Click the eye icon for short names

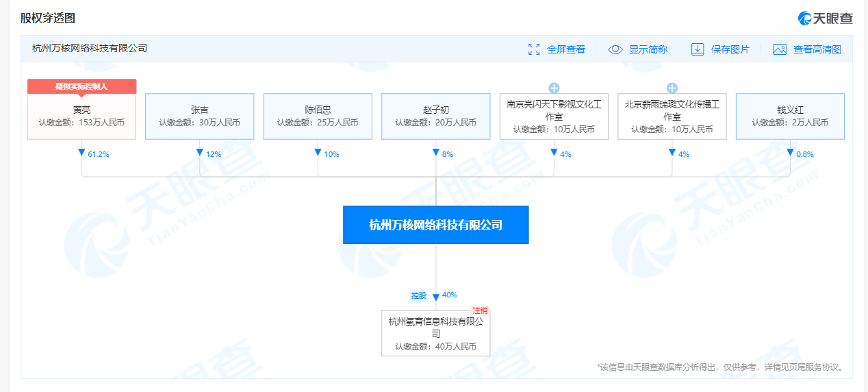pos(615,49)
